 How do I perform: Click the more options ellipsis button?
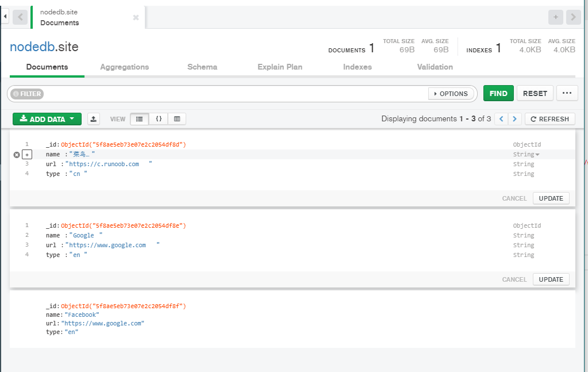(567, 93)
